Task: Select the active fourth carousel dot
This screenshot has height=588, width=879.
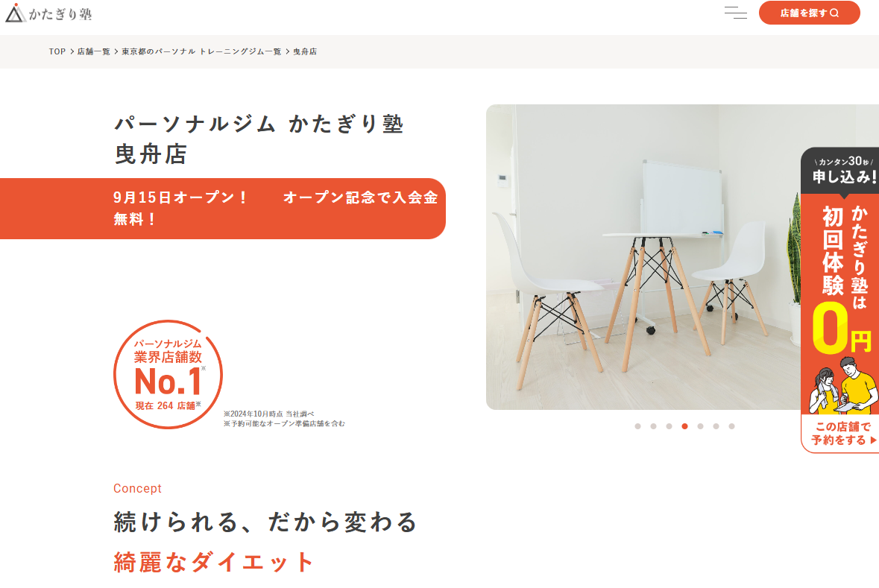Action: click(x=684, y=426)
